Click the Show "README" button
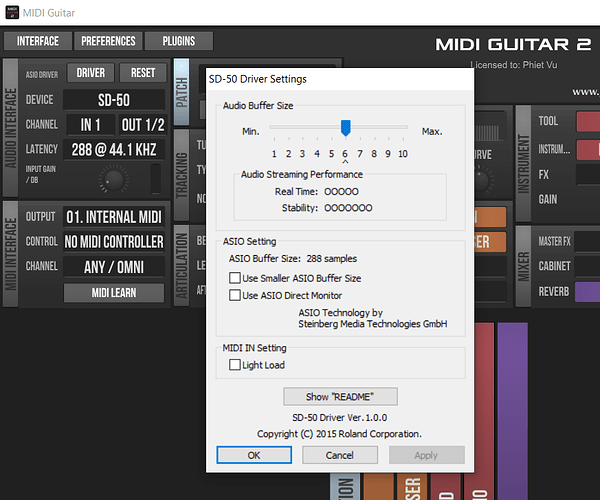The height and width of the screenshot is (500, 600). [340, 396]
